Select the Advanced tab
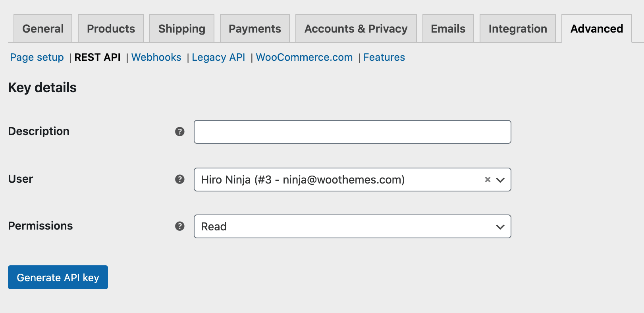The height and width of the screenshot is (313, 644). point(597,29)
